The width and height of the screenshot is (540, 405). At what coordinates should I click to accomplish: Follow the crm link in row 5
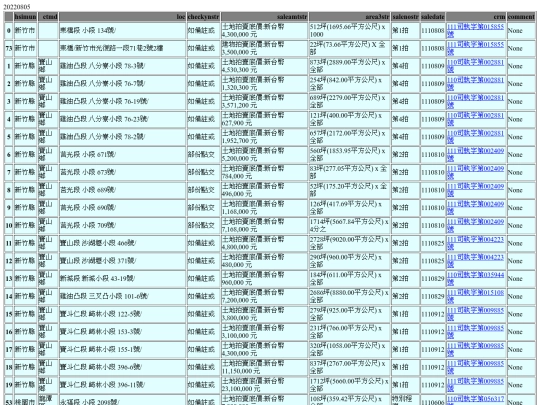pos(475,137)
